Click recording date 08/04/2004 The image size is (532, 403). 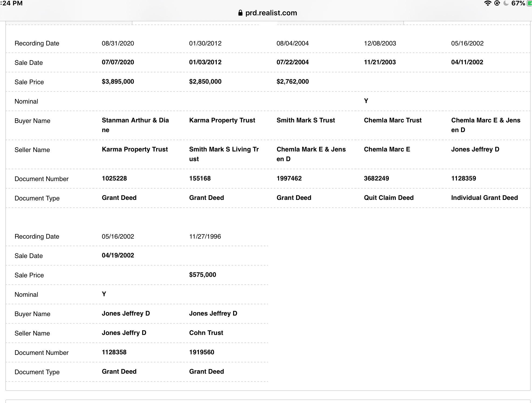(293, 43)
